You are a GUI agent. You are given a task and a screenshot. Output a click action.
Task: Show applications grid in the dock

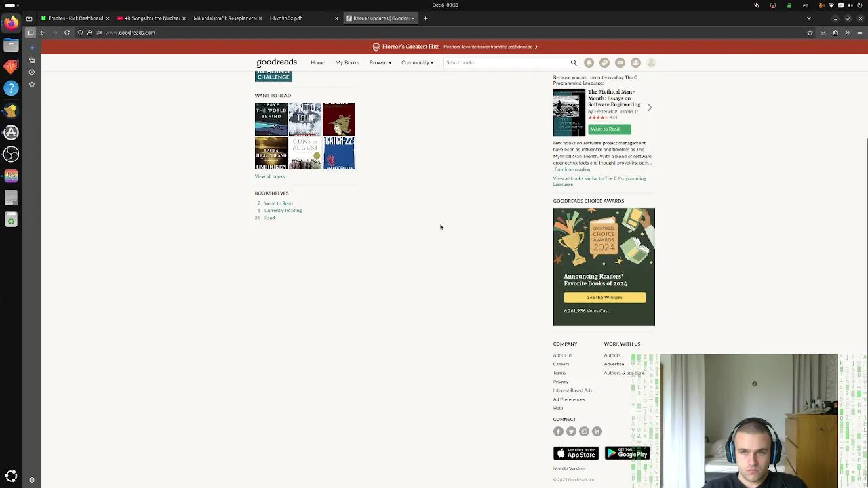pyautogui.click(x=11, y=476)
